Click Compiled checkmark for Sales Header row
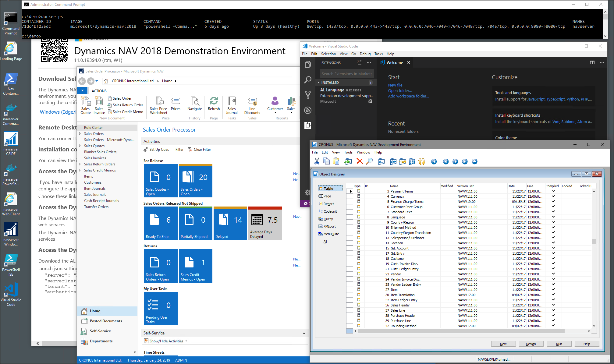The width and height of the screenshot is (614, 364). pyautogui.click(x=553, y=305)
